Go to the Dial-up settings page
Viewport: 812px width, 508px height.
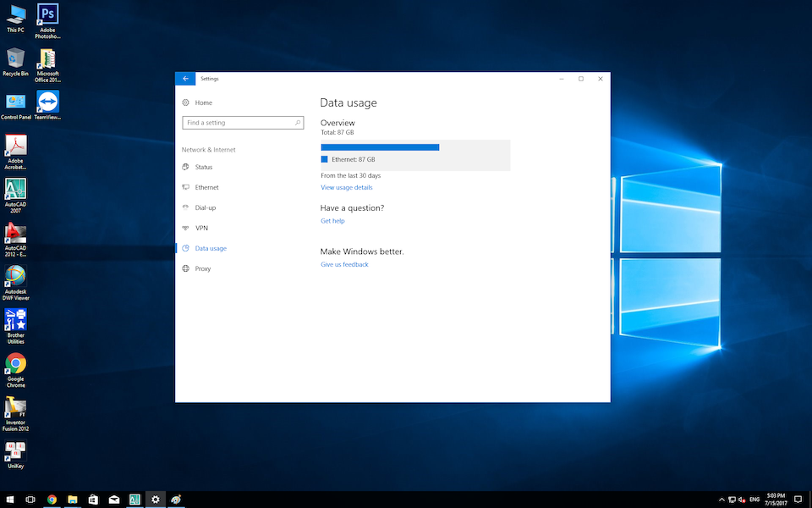[205, 207]
